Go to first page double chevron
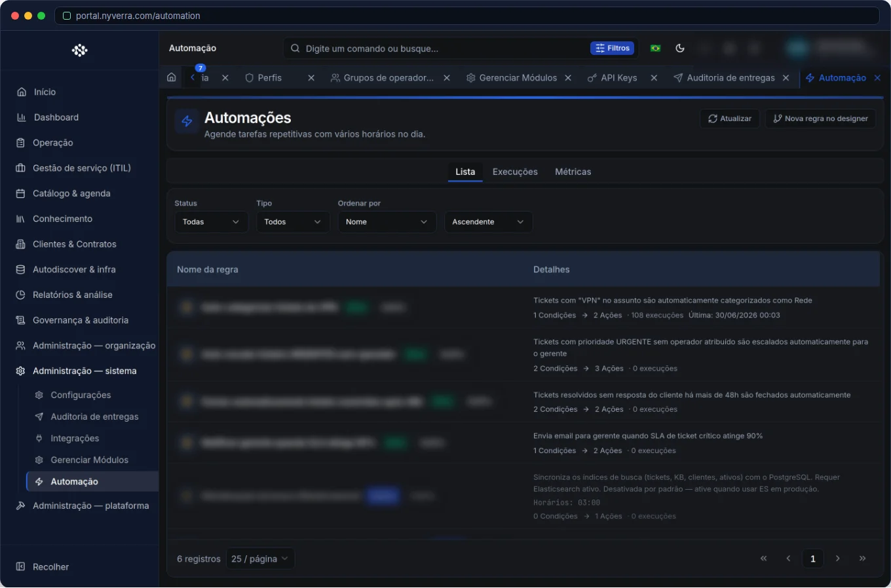891x588 pixels. click(x=763, y=559)
